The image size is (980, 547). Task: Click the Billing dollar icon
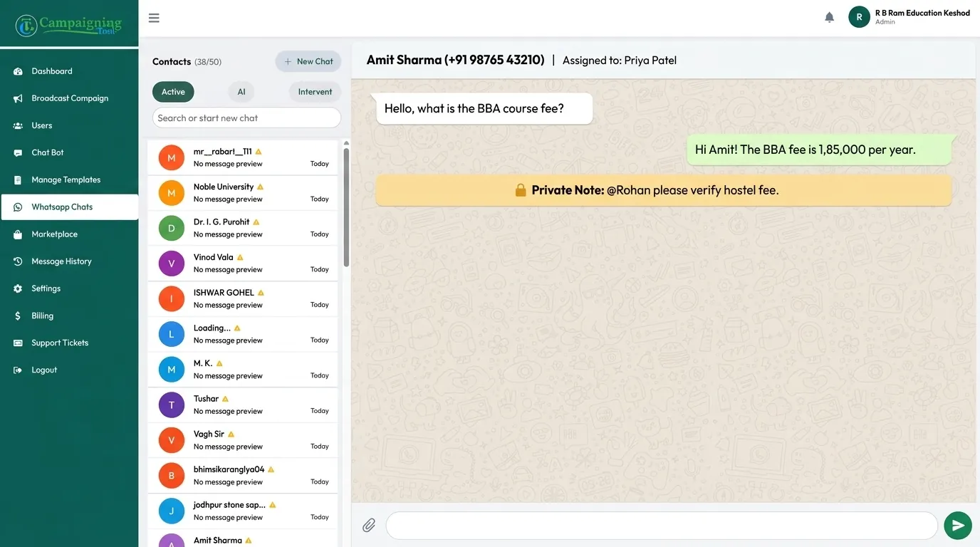pyautogui.click(x=18, y=316)
